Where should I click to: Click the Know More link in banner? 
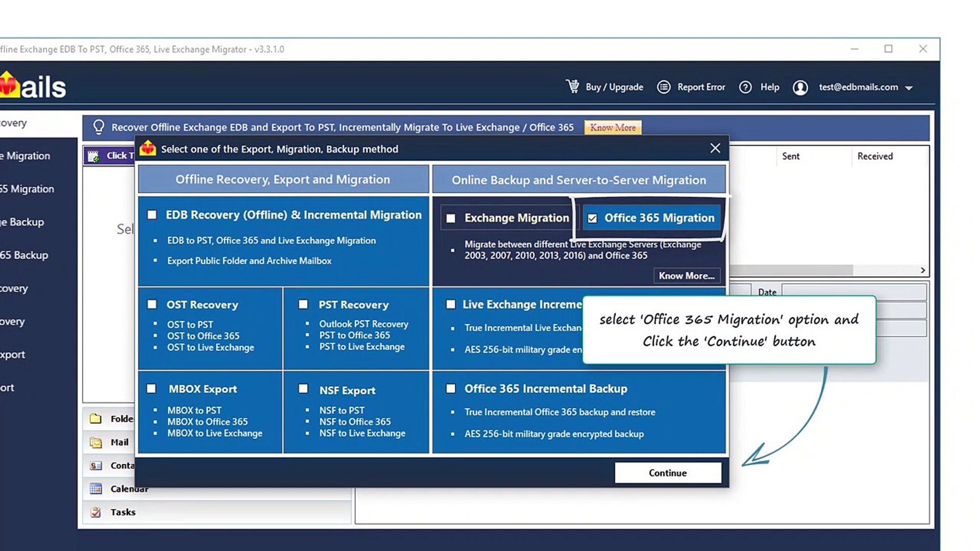612,128
